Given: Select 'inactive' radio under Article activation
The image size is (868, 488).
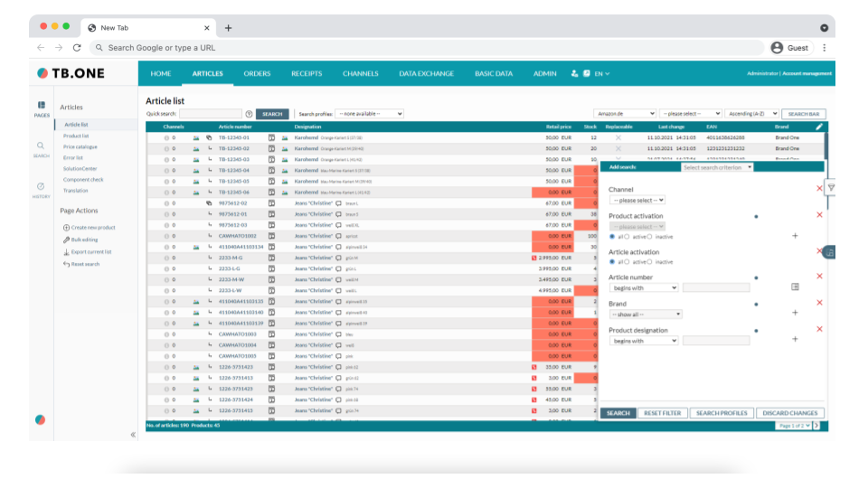Looking at the screenshot, I should point(651,262).
